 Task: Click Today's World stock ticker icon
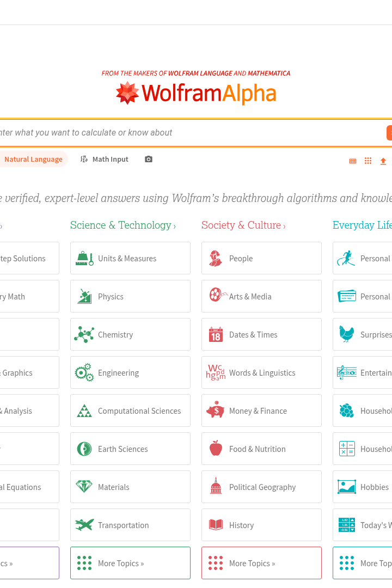click(x=347, y=525)
